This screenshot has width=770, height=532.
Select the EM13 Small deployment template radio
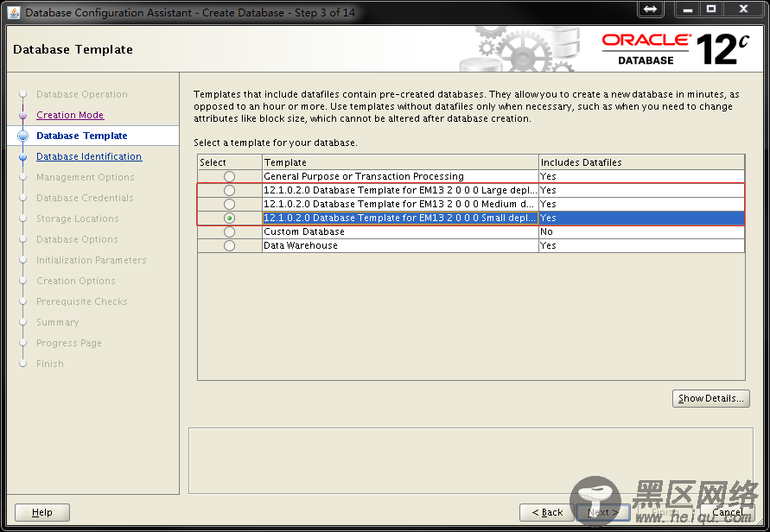pyautogui.click(x=229, y=218)
